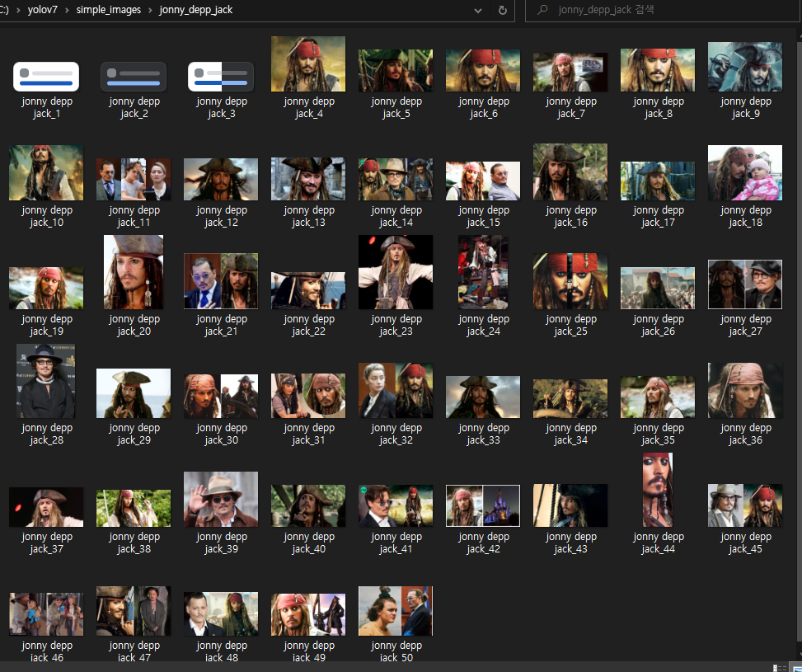Select the jonny depp jack_18 thumbnail
Viewport: 802px width, 672px height.
(745, 173)
